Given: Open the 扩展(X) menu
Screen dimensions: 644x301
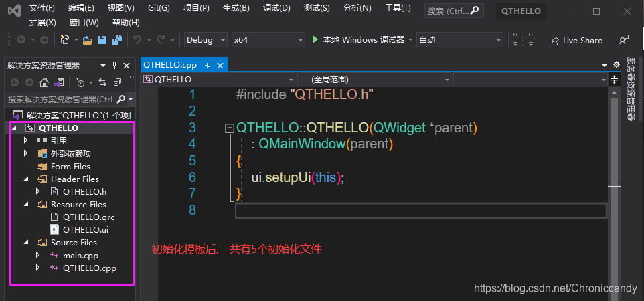Looking at the screenshot, I should click(x=43, y=23).
